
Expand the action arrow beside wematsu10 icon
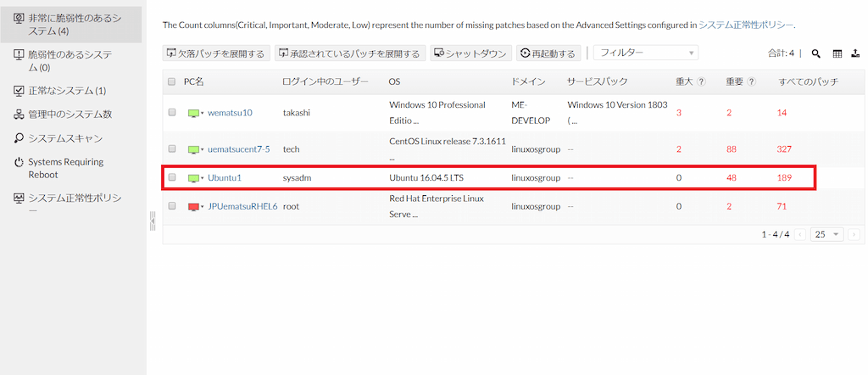click(x=203, y=114)
